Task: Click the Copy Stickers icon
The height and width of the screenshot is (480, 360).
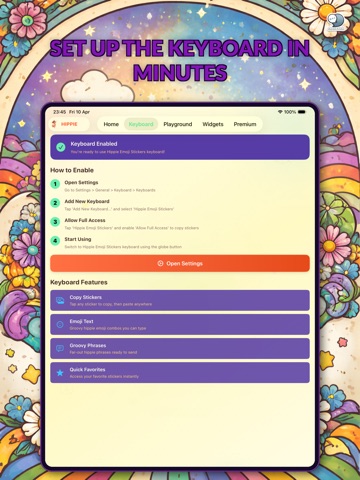Action: pos(60,300)
